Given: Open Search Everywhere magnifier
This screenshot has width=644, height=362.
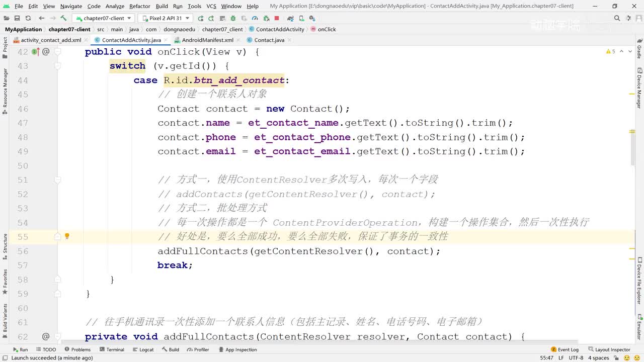Looking at the screenshot, I should [x=617, y=18].
